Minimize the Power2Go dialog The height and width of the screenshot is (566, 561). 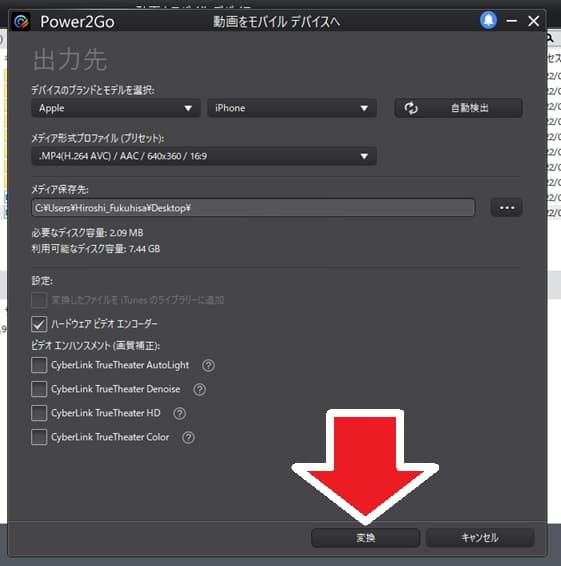pos(512,21)
